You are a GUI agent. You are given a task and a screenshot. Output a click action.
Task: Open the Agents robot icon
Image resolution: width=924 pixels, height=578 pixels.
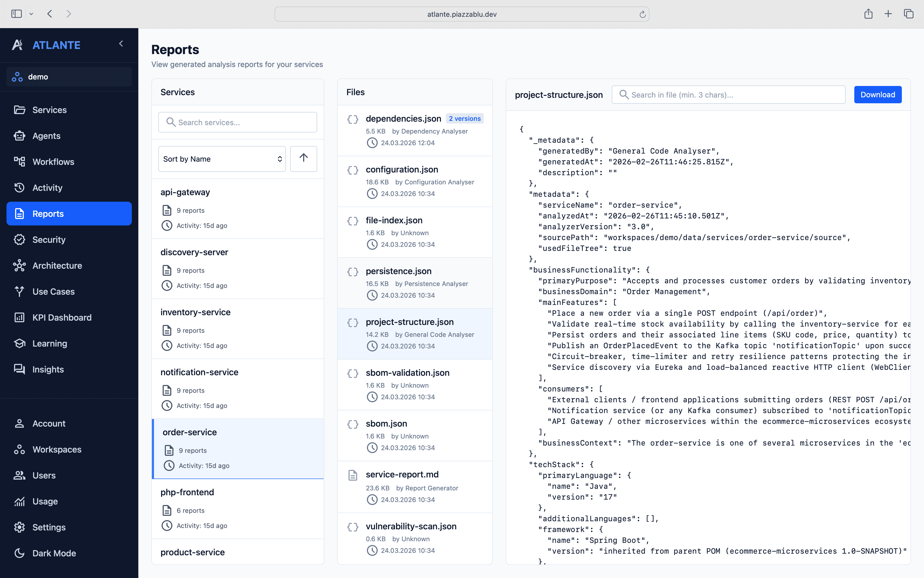click(x=19, y=136)
